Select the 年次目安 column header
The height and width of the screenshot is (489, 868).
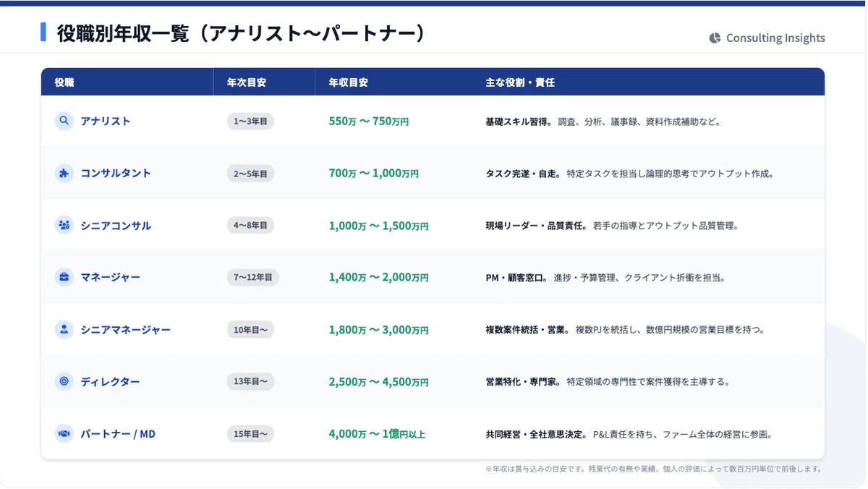247,82
